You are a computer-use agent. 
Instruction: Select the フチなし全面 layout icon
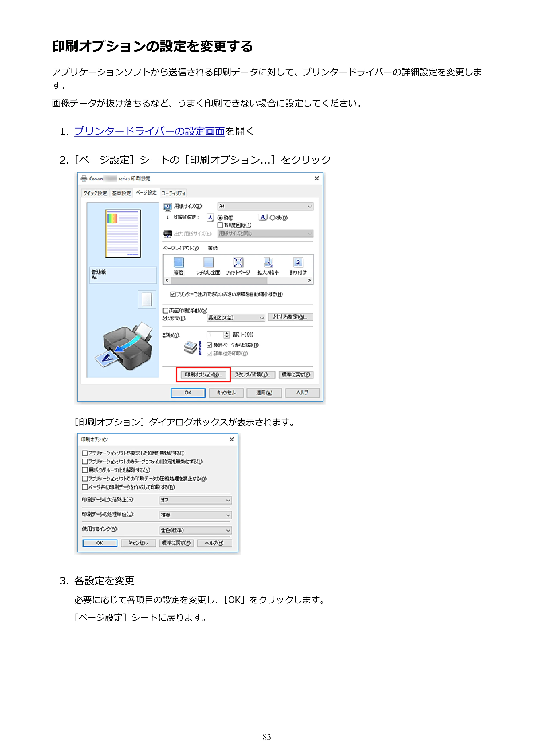pos(208,262)
